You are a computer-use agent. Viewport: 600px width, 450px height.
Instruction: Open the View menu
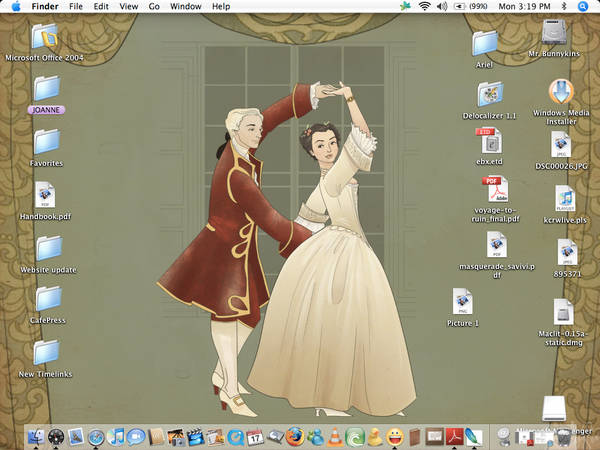(x=129, y=7)
